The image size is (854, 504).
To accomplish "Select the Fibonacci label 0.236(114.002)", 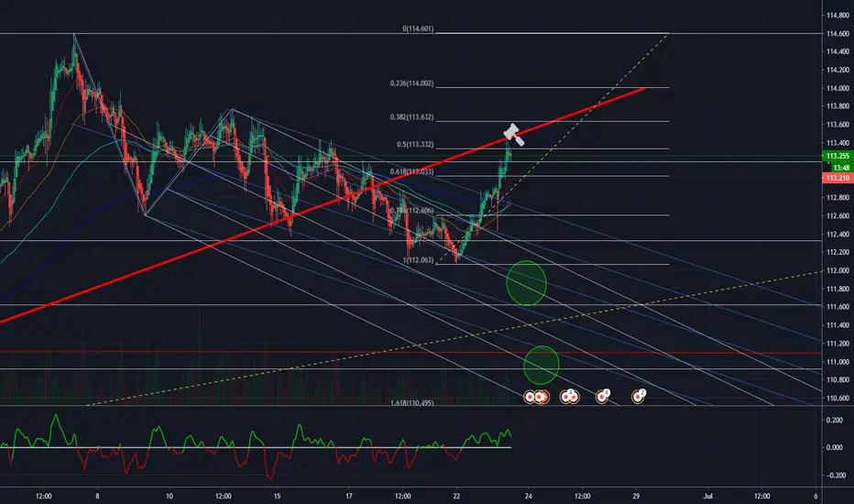I will 411,83.
